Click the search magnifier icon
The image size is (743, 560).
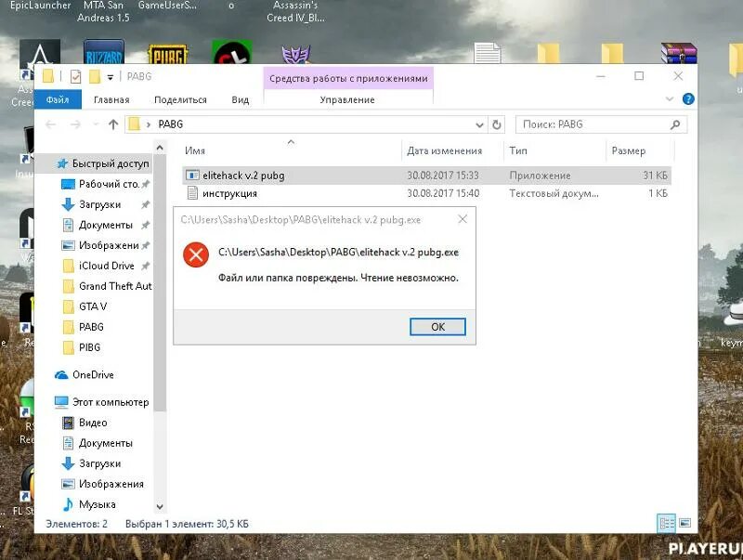(675, 124)
